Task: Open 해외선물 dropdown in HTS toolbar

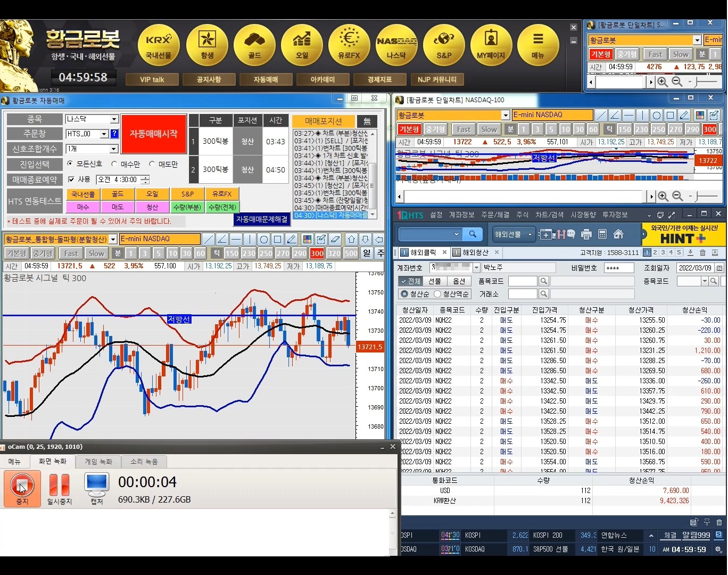Action: pos(530,234)
